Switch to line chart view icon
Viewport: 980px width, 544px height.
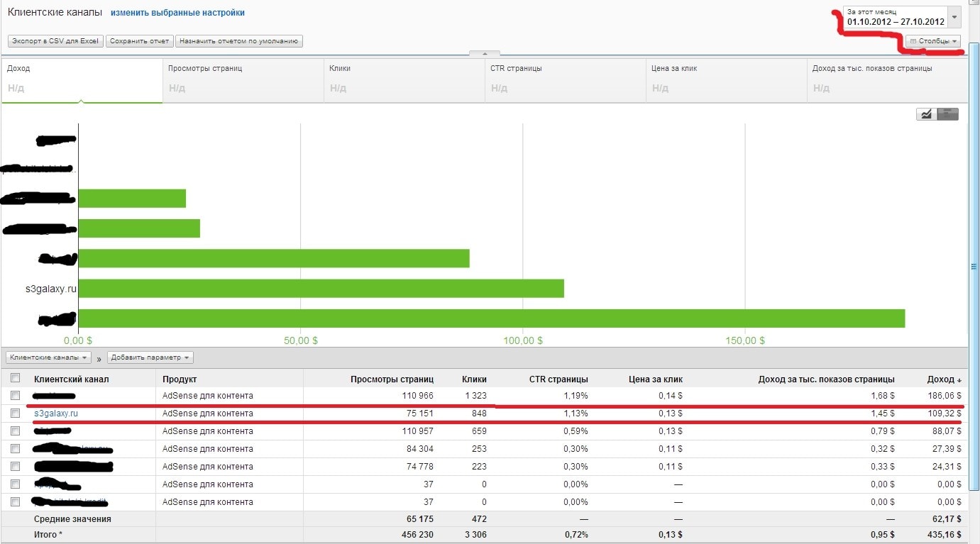point(925,113)
